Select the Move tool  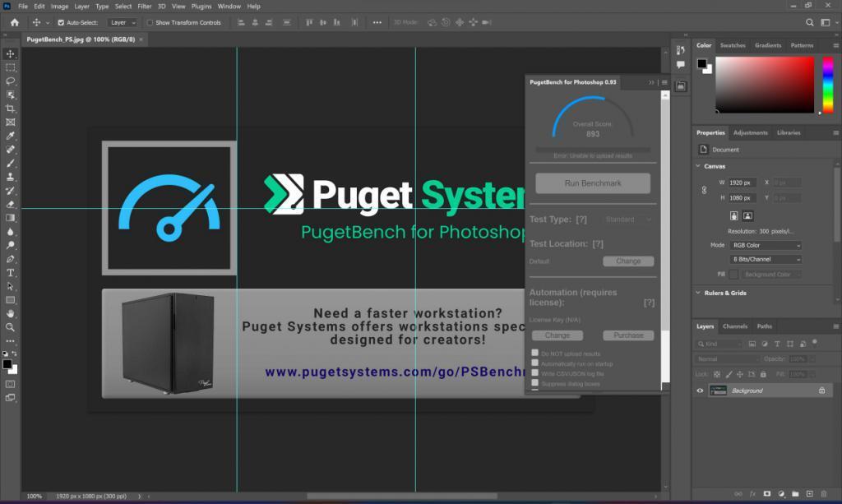pos(10,53)
